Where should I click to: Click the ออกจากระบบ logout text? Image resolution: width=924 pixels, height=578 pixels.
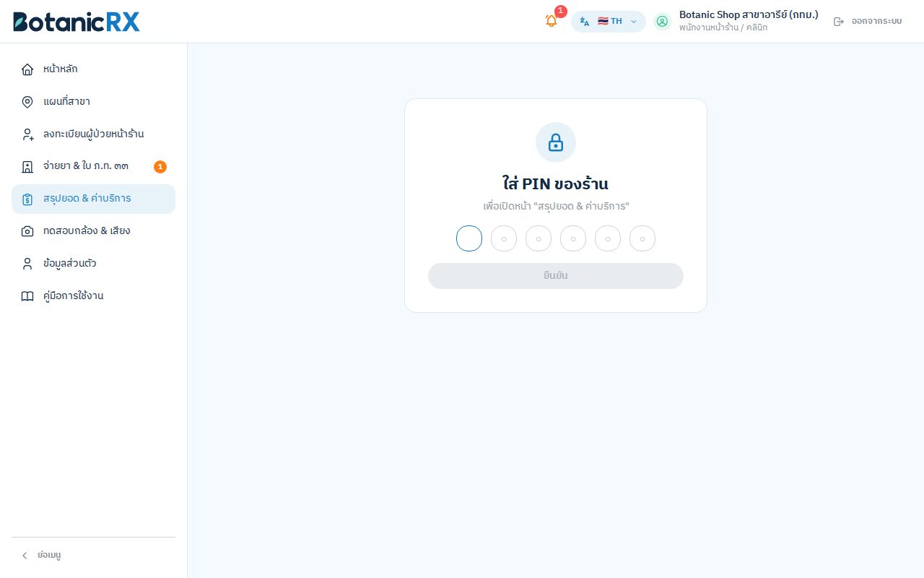[x=876, y=22]
